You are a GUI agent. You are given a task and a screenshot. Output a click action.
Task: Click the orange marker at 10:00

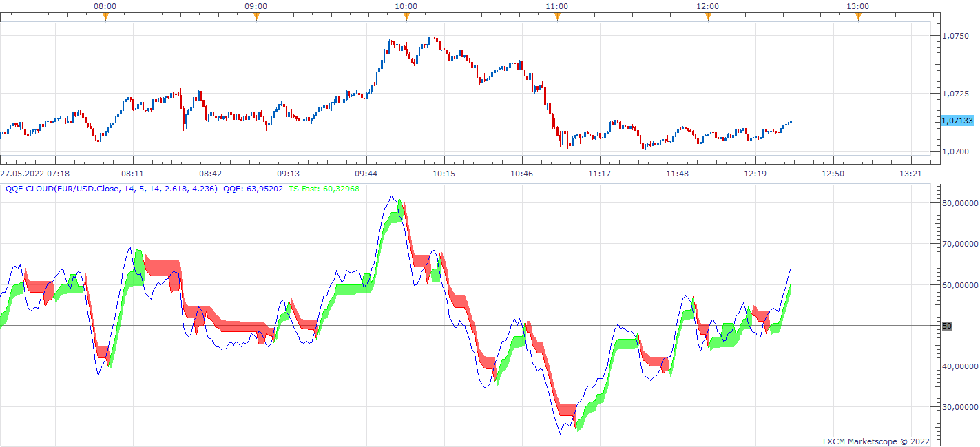(406, 17)
